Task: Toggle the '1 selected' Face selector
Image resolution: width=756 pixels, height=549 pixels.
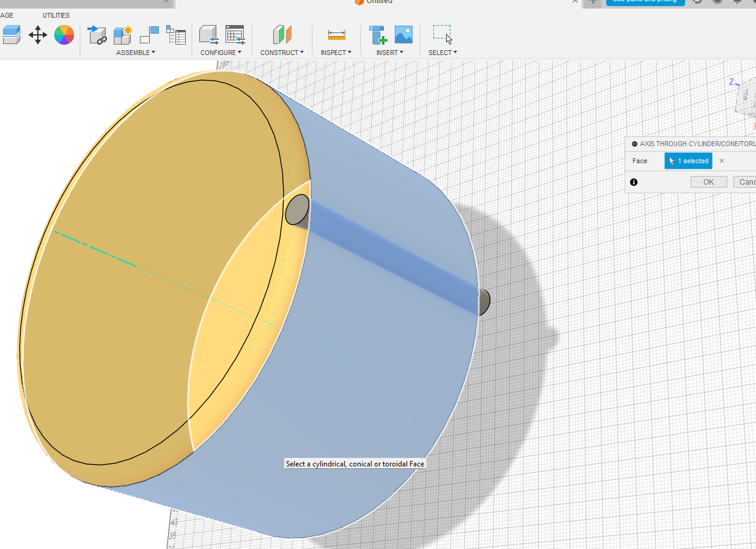Action: (688, 161)
